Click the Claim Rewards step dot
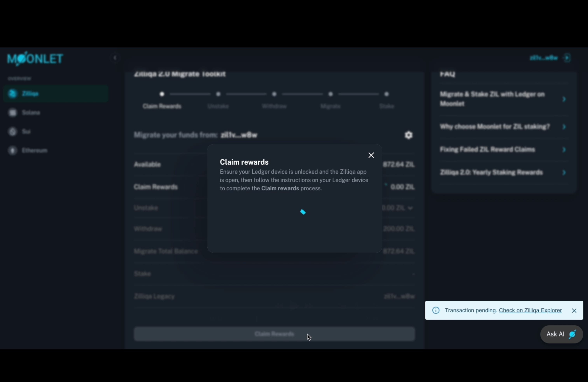Viewport: 588px width, 382px height. [x=162, y=94]
